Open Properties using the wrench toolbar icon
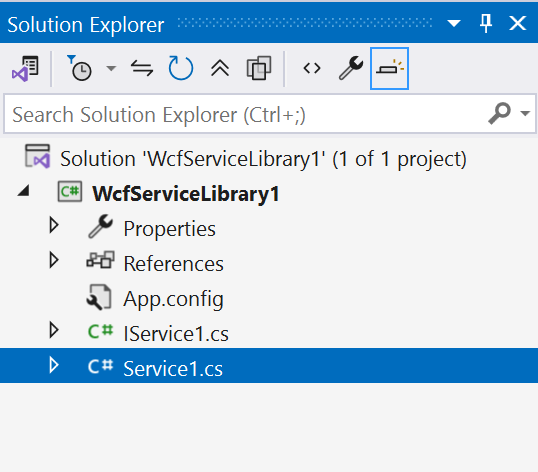This screenshot has width=538, height=472. 351,68
